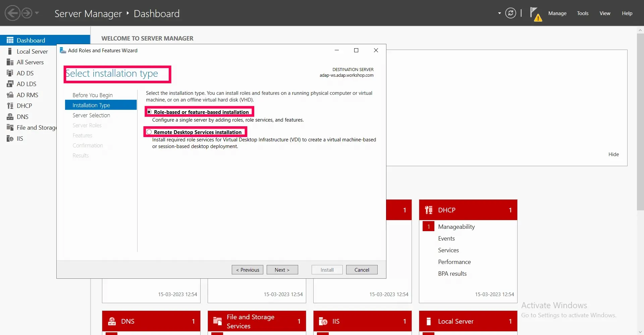Click the AD RMS sidebar icon
Viewport: 644px width, 335px height.
pos(10,95)
